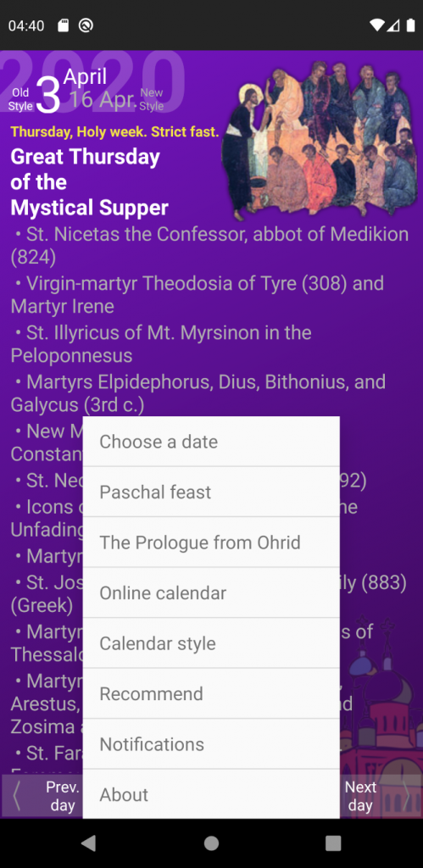Screen dimensions: 423x868
Task: Open the Paschal feast menu entry
Action: [x=211, y=492]
